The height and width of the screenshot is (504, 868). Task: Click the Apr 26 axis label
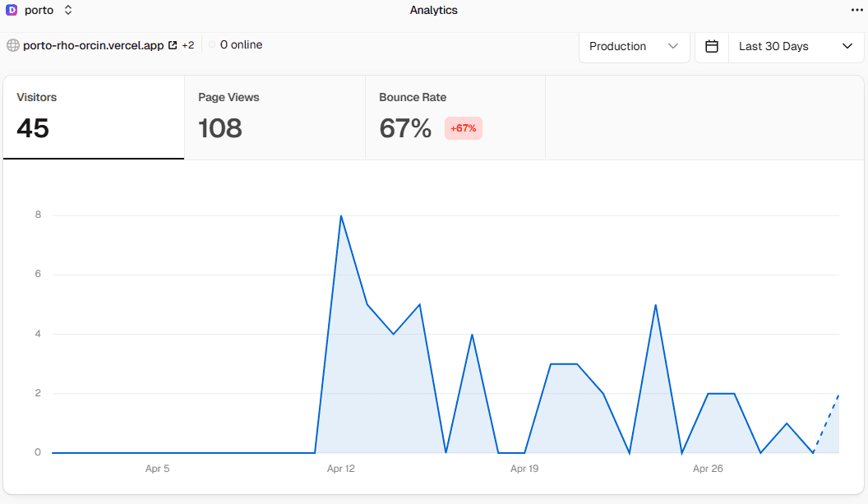708,469
